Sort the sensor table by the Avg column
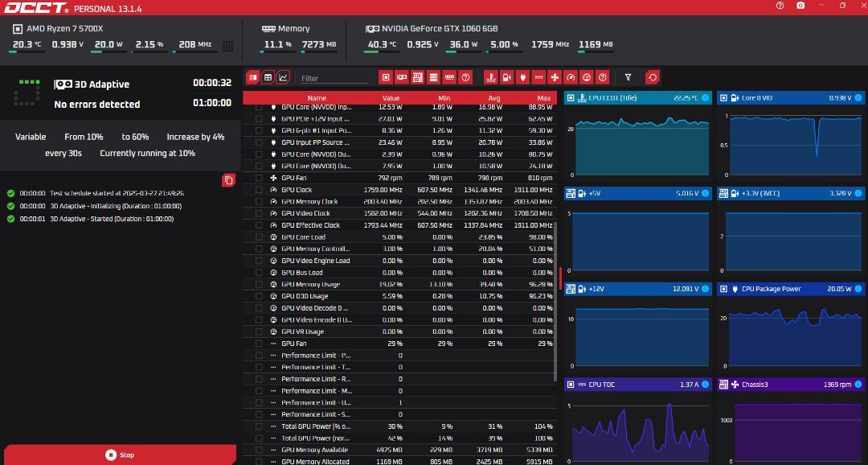This screenshot has width=868, height=465. point(494,98)
